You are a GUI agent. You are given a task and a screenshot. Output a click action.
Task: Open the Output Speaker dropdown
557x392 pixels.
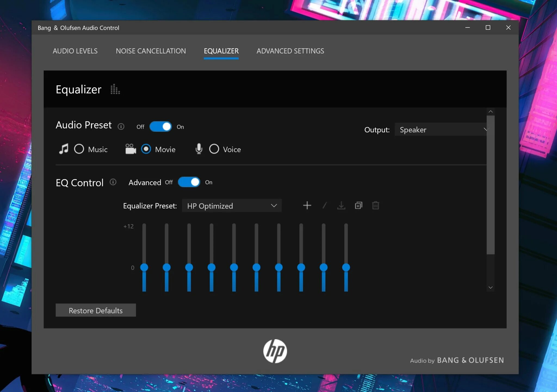pyautogui.click(x=441, y=129)
